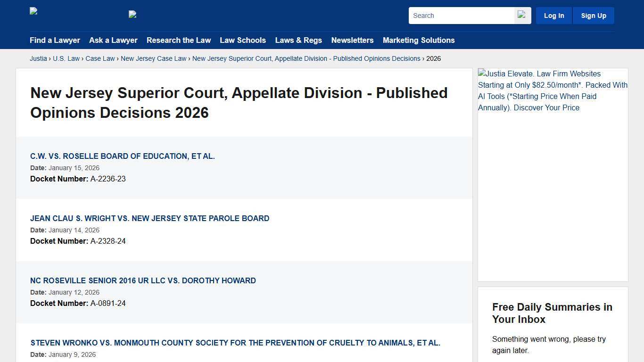Screen dimensions: 644x362
Task: Open the Ask a Lawyer menu
Action: click(x=113, y=41)
